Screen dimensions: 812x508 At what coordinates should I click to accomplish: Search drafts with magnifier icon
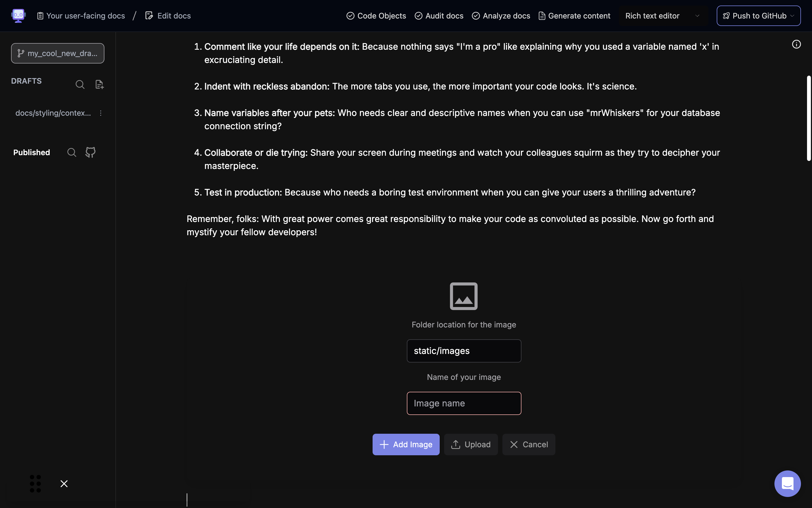coord(80,84)
